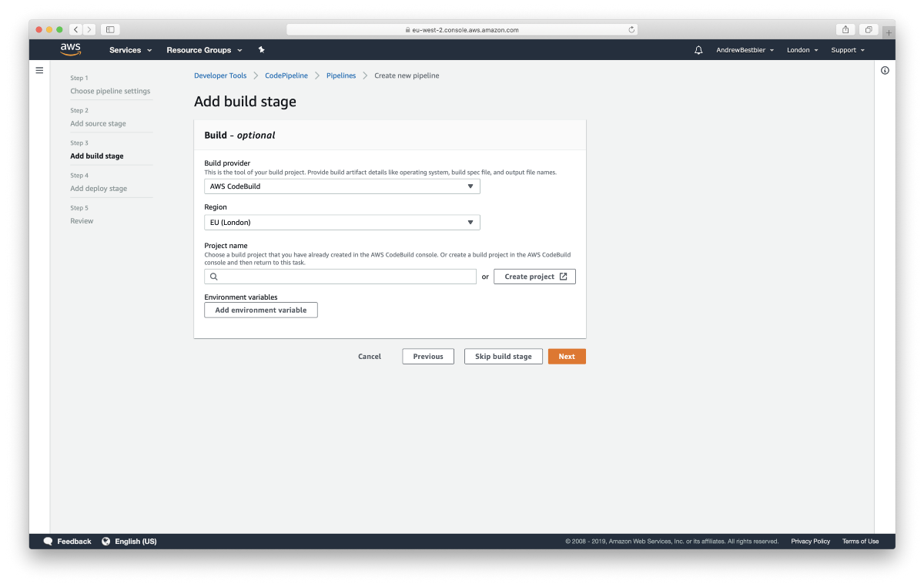Screen dimensions: 924x587
Task: Click the external link icon on Create project
Action: [x=563, y=277]
